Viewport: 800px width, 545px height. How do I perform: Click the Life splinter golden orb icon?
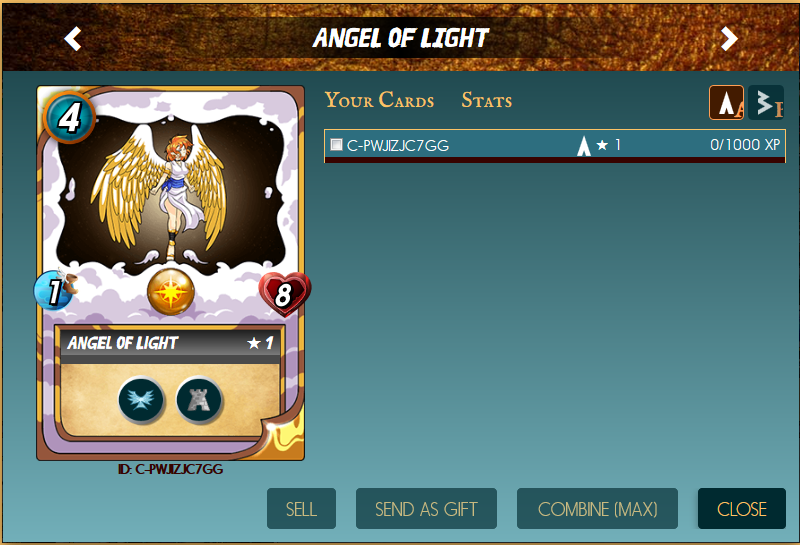click(x=171, y=292)
